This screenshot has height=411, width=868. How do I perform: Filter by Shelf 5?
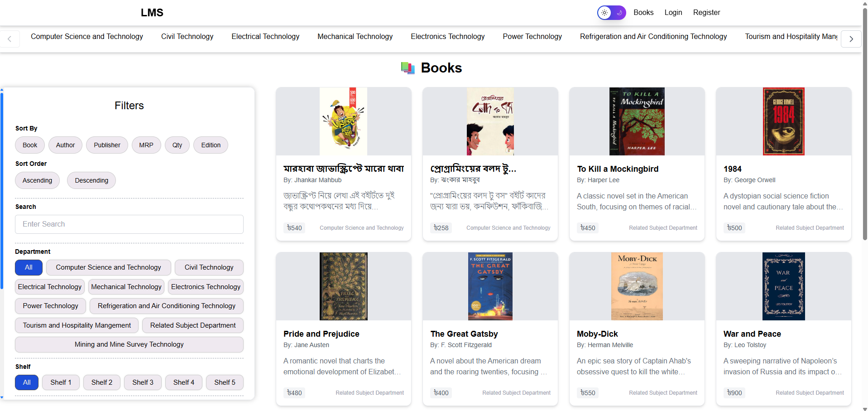tap(225, 382)
